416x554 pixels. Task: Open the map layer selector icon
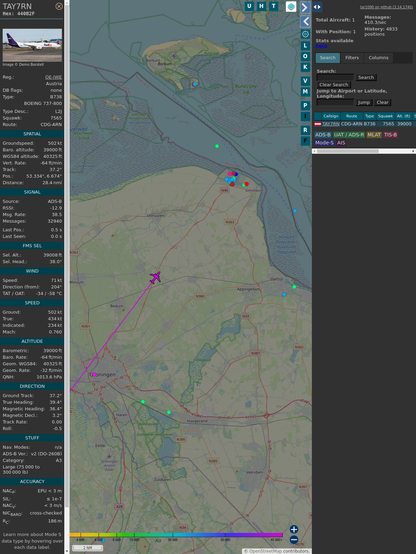[291, 6]
